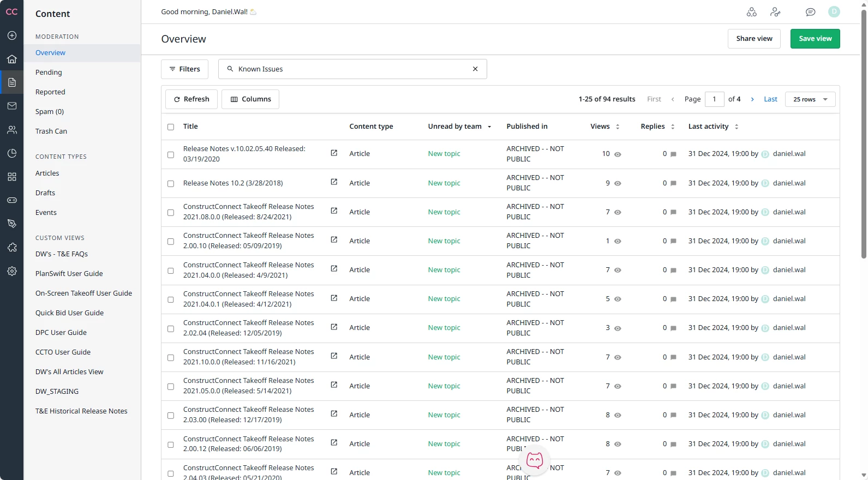
Task: Select checkbox for 2021.04.0.0 release notes row
Action: (171, 271)
